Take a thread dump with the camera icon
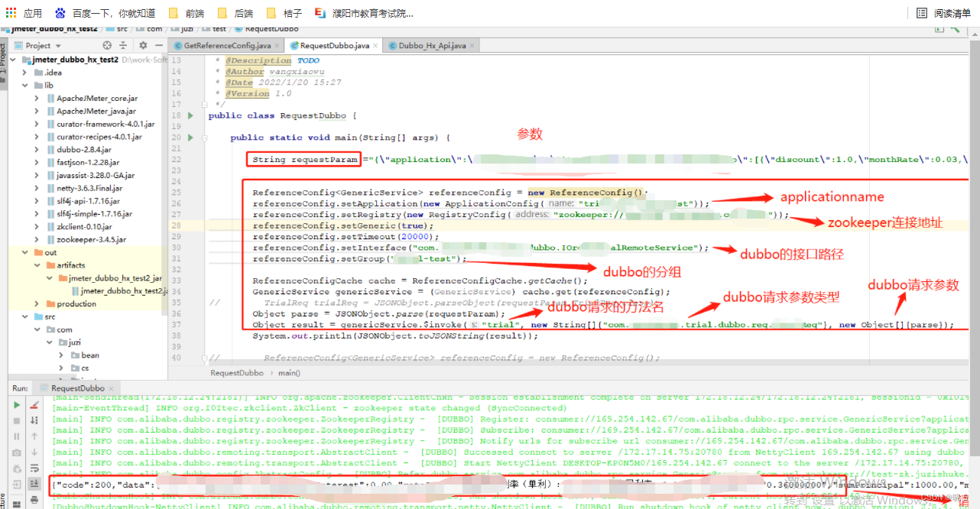This screenshot has width=980, height=509. point(17,452)
